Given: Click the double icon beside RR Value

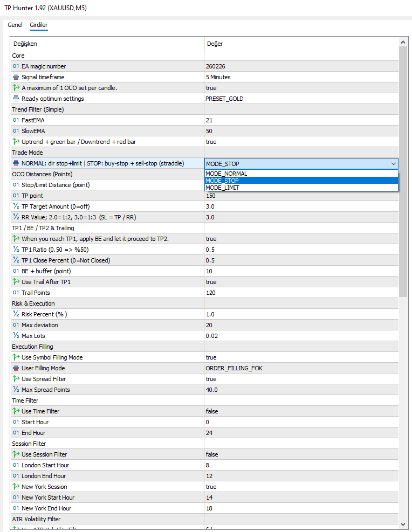Looking at the screenshot, I should (16, 217).
